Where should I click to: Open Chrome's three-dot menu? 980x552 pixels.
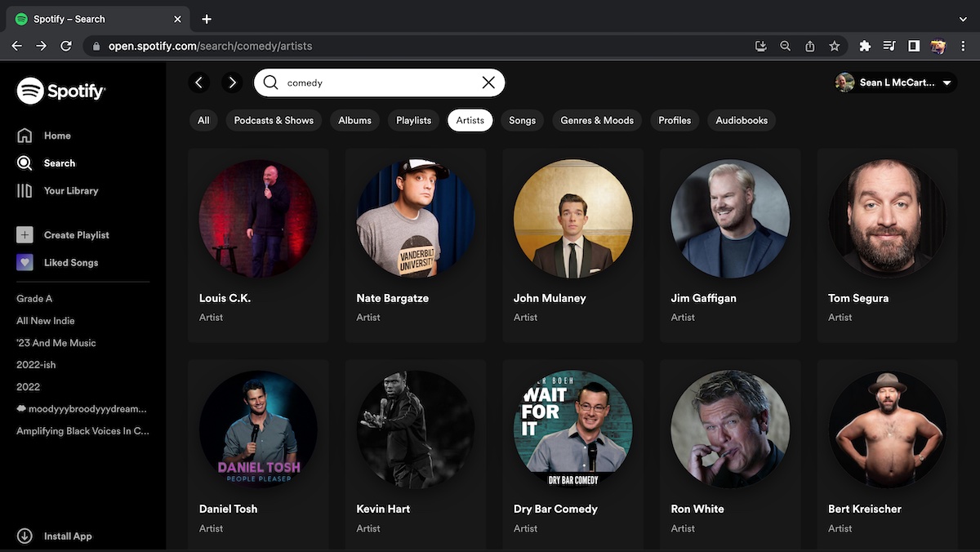(963, 47)
